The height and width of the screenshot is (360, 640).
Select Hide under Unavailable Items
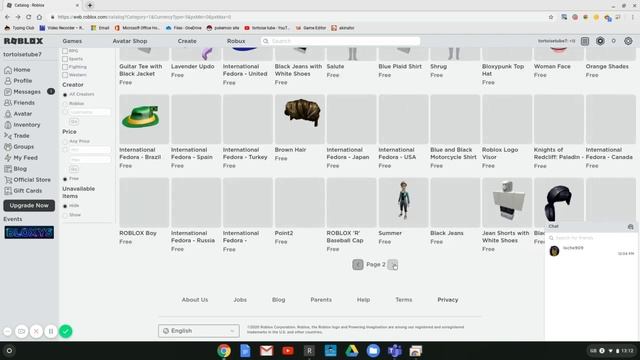pyautogui.click(x=65, y=206)
